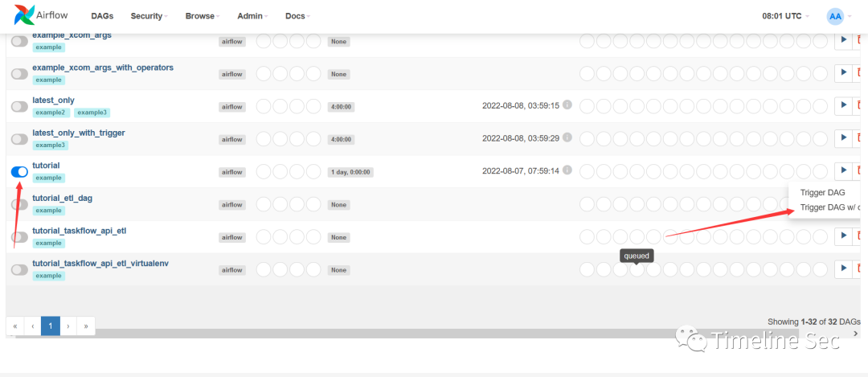
Task: Select page 1 in pagination
Action: 51,326
